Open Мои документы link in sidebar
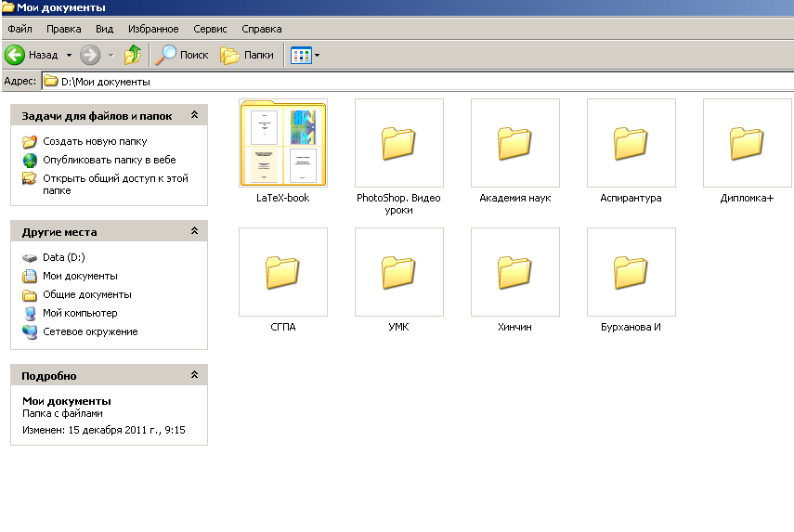794x532 pixels. click(x=80, y=276)
